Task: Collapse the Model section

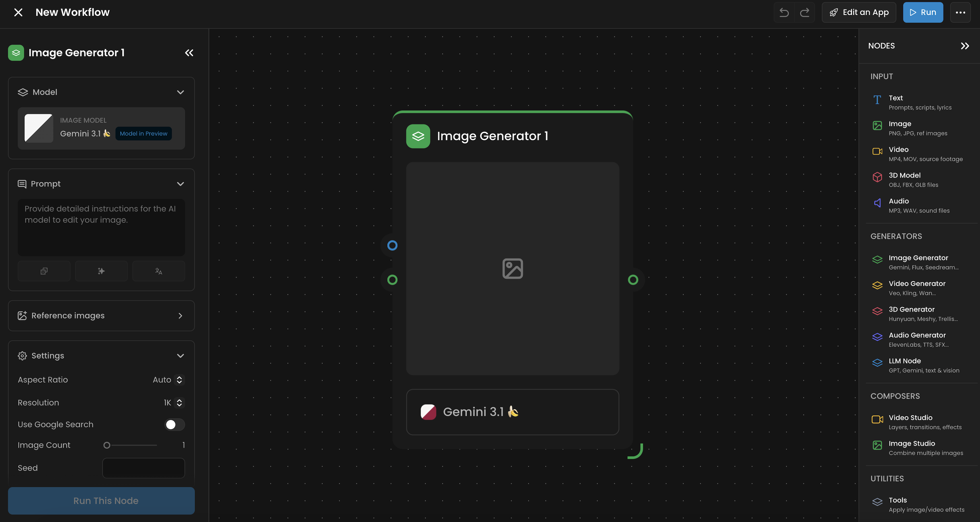Action: point(180,92)
